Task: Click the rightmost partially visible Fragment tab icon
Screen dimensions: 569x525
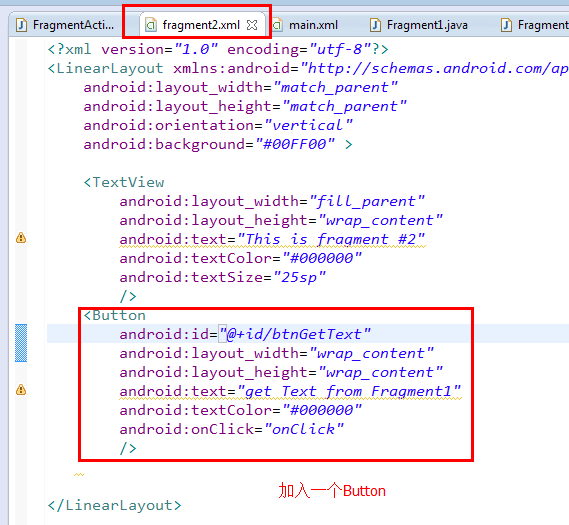Action: 506,25
